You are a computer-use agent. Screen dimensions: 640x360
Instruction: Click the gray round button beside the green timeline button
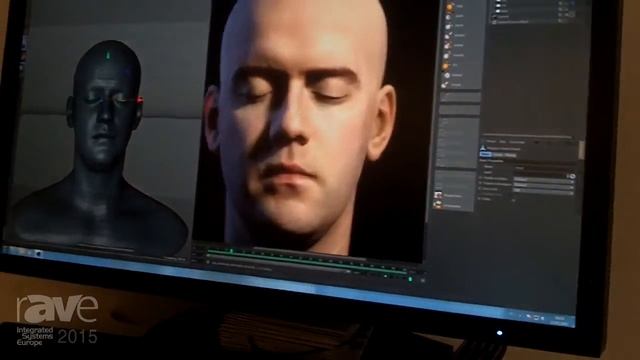(x=423, y=280)
